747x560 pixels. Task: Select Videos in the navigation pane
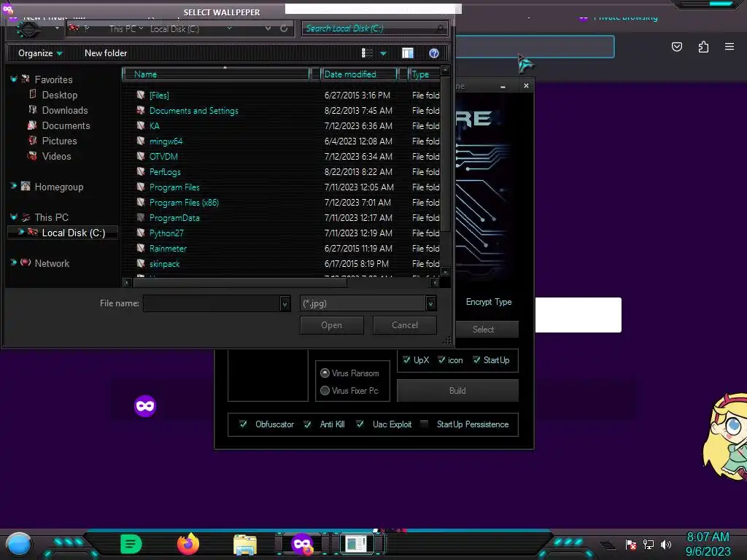[56, 156]
